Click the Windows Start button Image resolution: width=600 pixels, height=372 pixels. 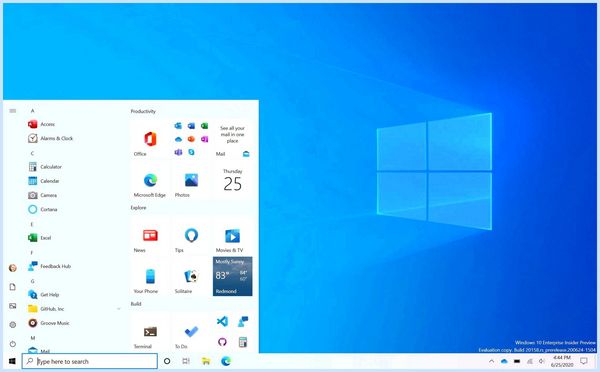pos(12,361)
